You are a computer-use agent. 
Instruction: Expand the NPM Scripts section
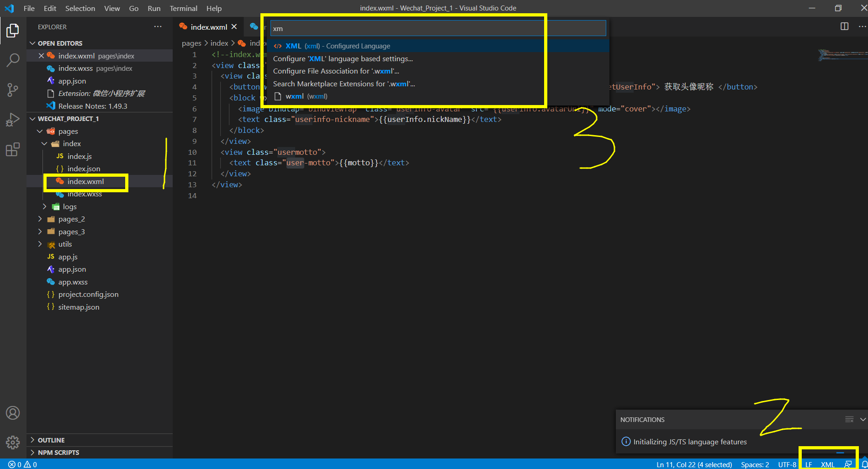(32, 452)
